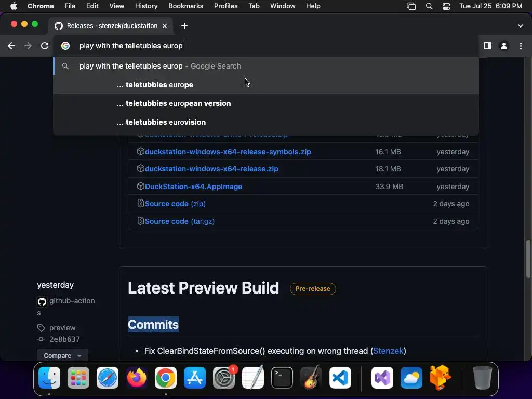Click the Pre-release badge
The width and height of the screenshot is (532, 399).
[x=312, y=289]
